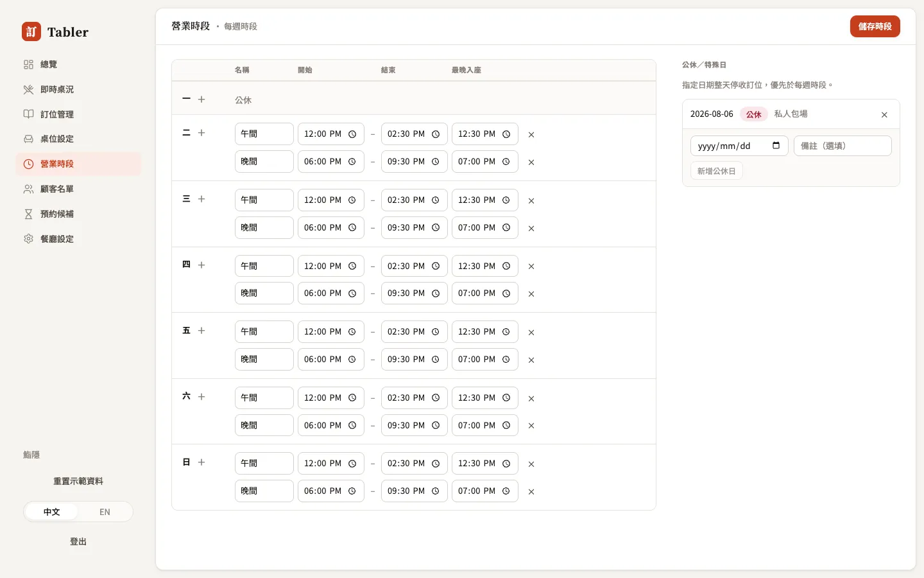Screen dimensions: 924x578
Task: Click the Tabler logo icon
Action: (31, 31)
